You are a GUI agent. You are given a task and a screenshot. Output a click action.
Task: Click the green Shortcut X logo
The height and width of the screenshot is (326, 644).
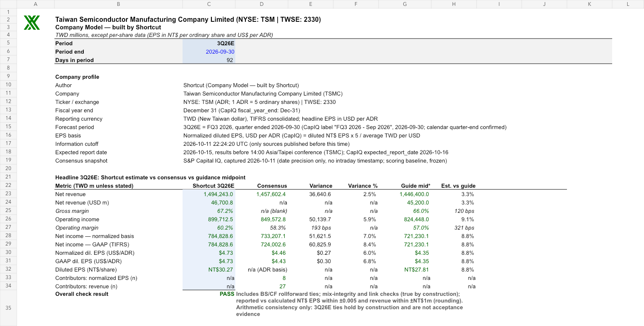[x=32, y=23]
